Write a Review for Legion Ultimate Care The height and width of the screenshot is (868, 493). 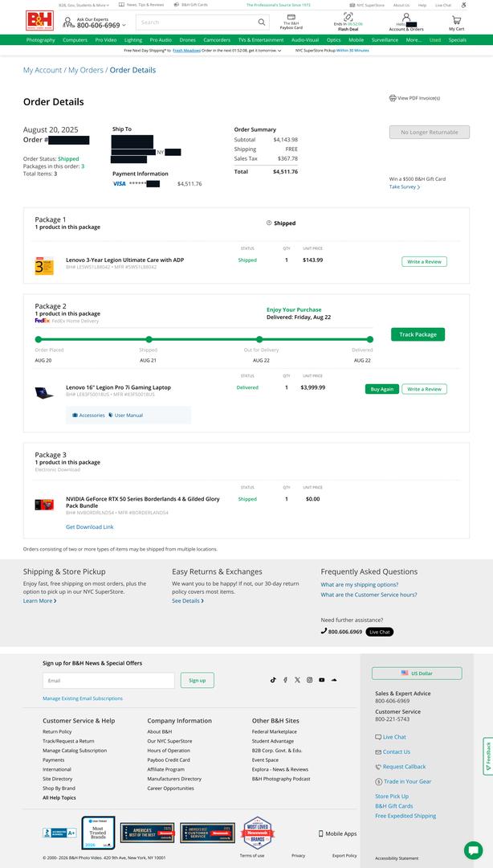point(425,261)
